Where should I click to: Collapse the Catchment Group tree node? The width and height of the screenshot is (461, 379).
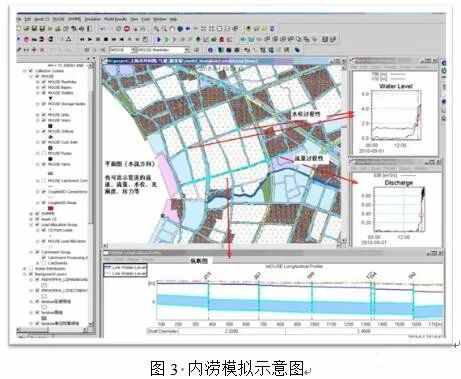coord(31,252)
